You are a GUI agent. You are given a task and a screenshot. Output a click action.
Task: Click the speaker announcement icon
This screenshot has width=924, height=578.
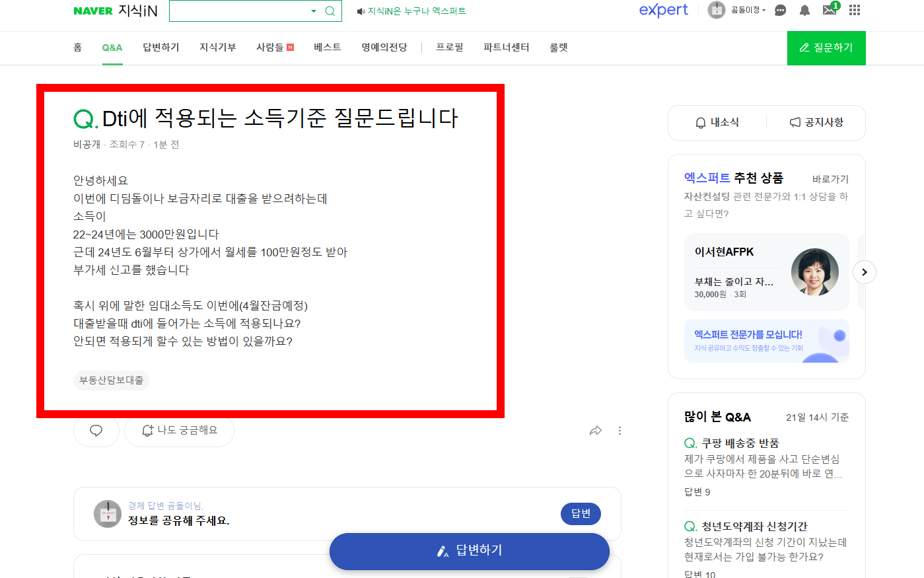[361, 11]
